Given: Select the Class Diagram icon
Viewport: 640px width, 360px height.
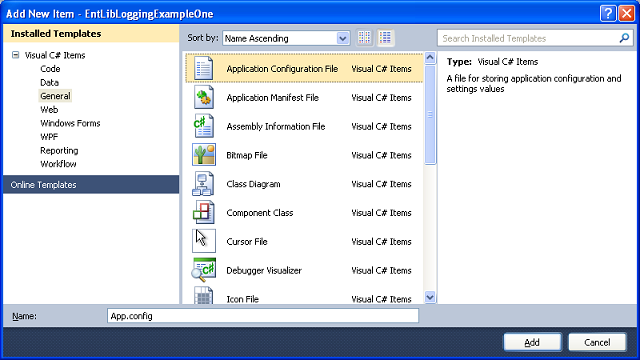Looking at the screenshot, I should (x=203, y=184).
